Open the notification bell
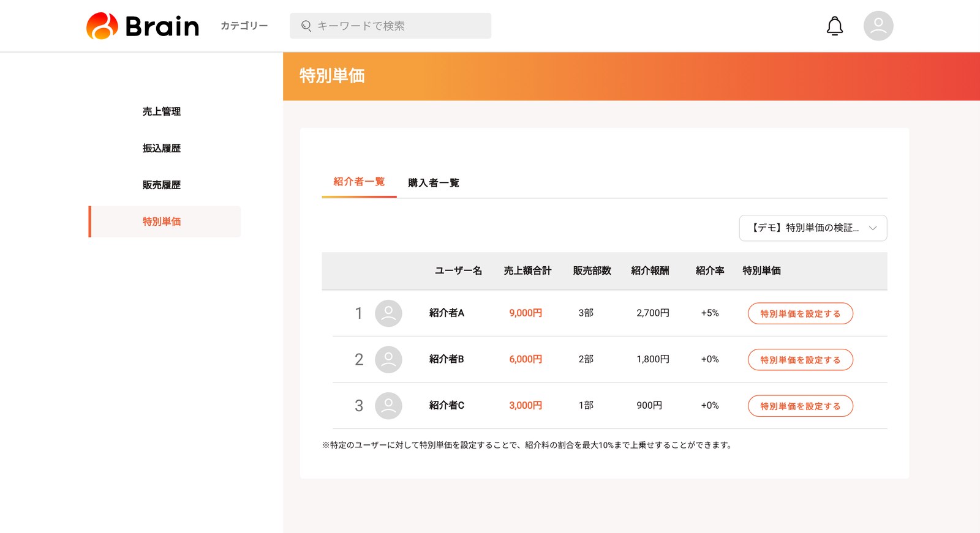980x533 pixels. [835, 26]
